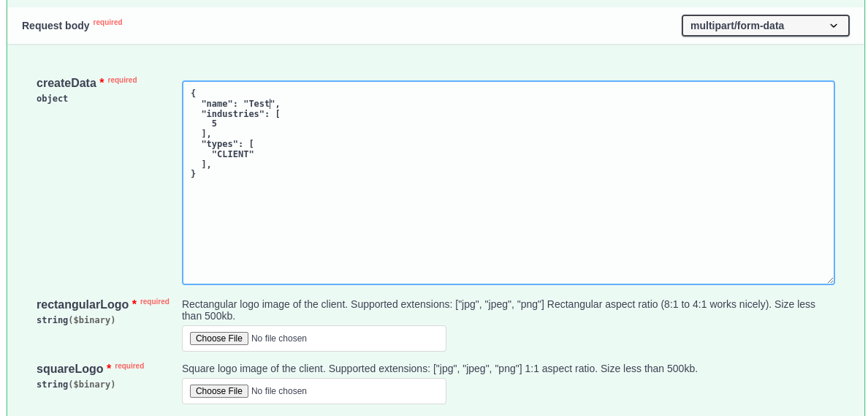The height and width of the screenshot is (416, 868).
Task: Open the multipart/form-data content type dropdown
Action: pos(765,26)
